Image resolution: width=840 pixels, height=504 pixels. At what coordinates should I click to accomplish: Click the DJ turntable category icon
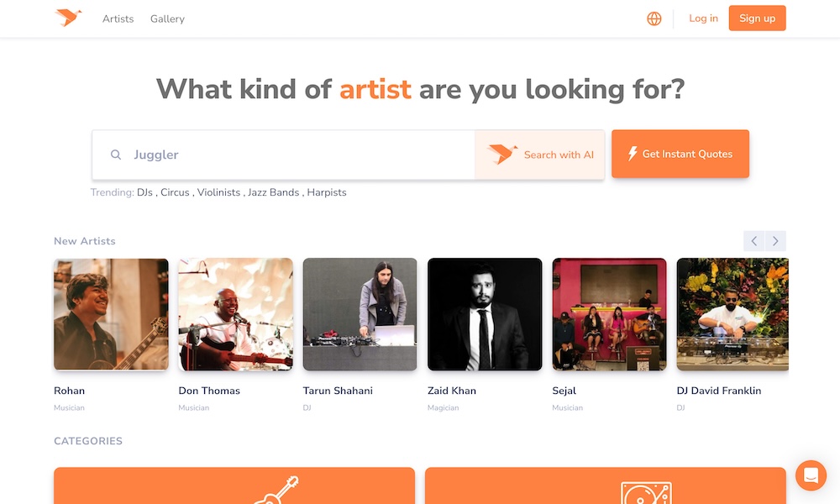[x=645, y=492]
